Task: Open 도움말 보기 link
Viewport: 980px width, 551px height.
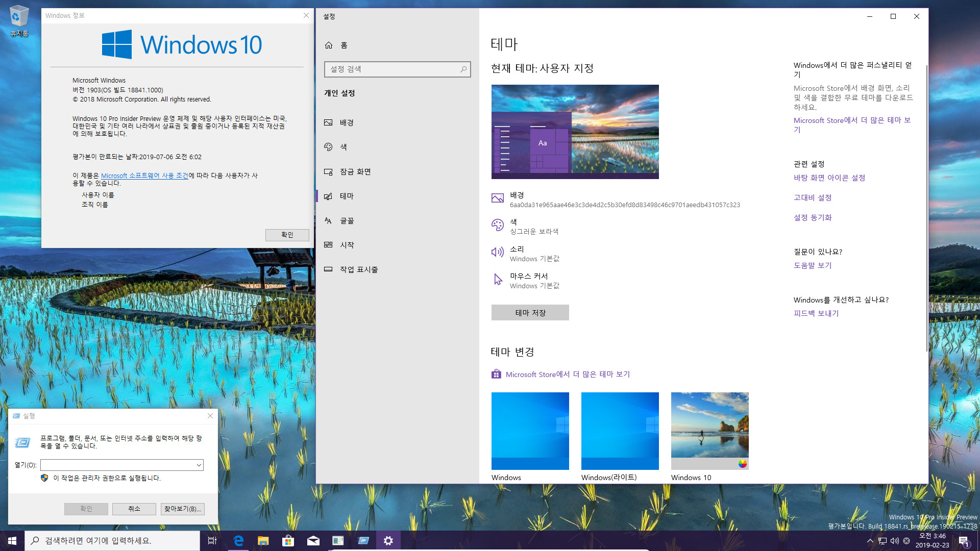Action: [x=813, y=265]
